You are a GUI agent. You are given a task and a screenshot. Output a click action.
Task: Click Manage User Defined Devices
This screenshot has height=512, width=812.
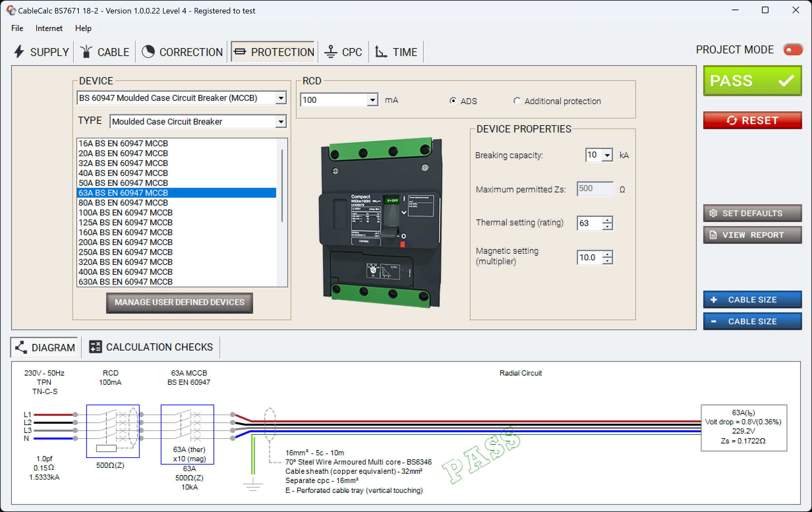coord(179,303)
